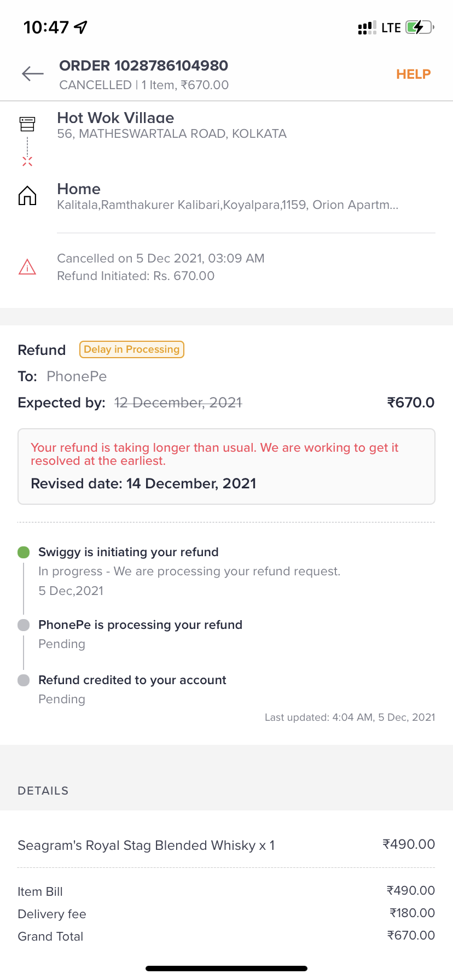Tap the restaurant store icon
The height and width of the screenshot is (980, 453).
(x=27, y=124)
